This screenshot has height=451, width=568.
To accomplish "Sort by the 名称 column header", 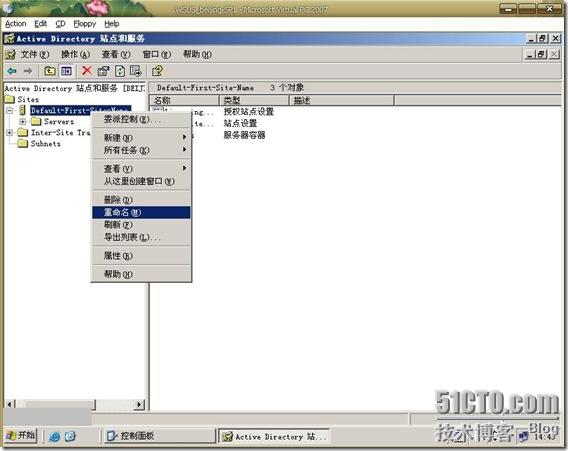I will (184, 100).
